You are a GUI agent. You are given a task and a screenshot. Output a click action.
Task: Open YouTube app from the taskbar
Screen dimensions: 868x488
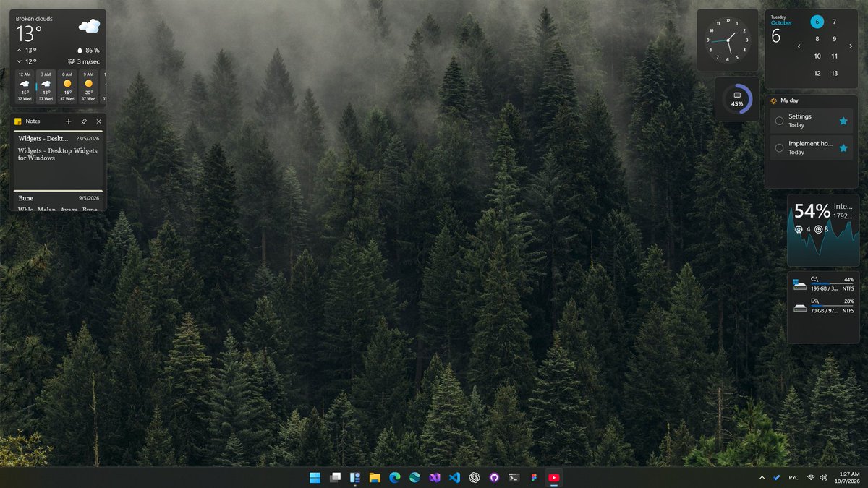coord(554,477)
